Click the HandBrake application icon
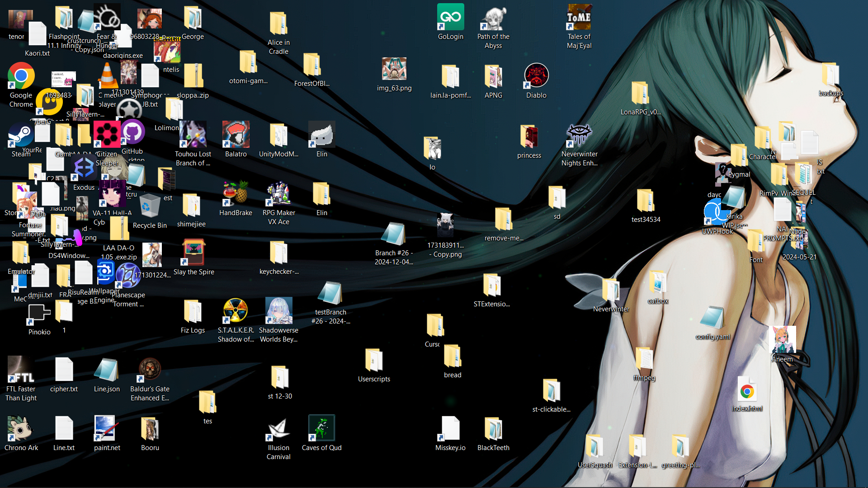Viewport: 868px width, 488px height. (236, 193)
